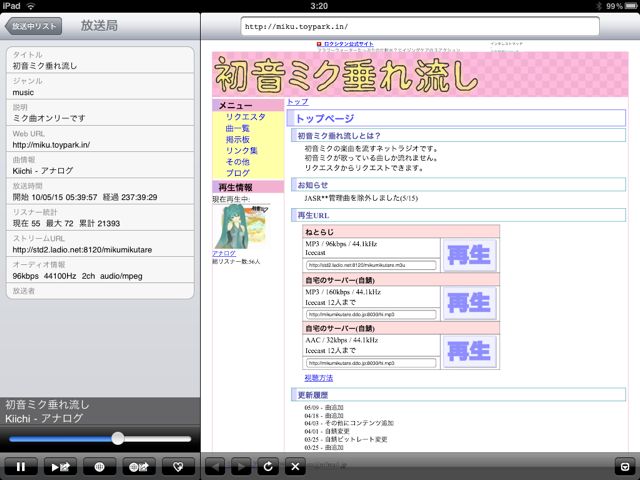
Task: Open リンク集 menu link
Action: (242, 151)
